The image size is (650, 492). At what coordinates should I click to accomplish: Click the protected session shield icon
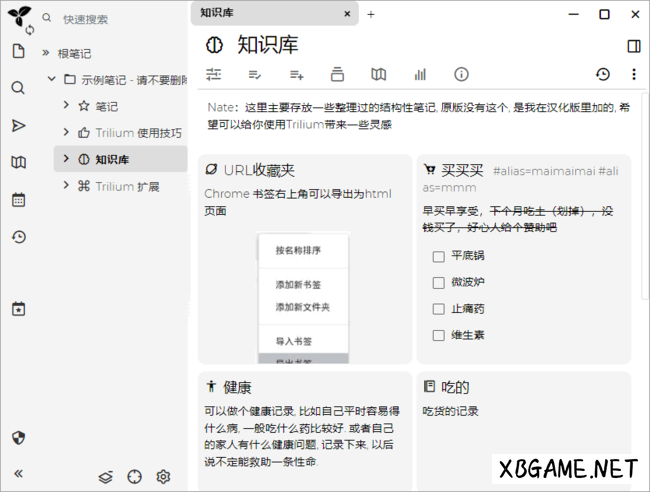coord(18,438)
